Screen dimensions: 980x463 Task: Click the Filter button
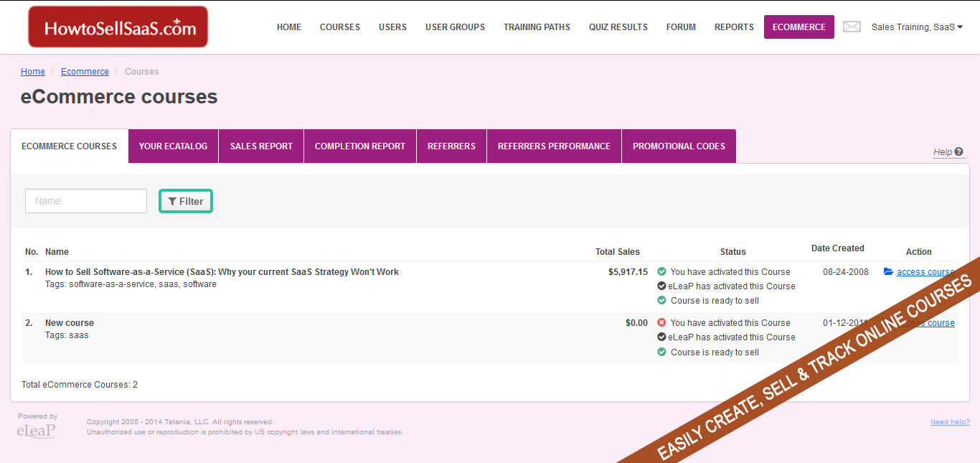(x=186, y=202)
